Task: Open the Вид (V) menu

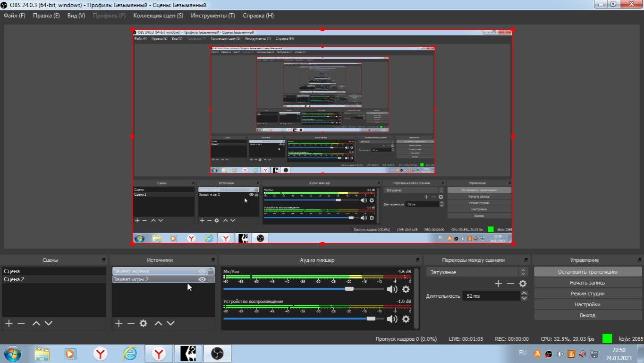Action: point(76,16)
